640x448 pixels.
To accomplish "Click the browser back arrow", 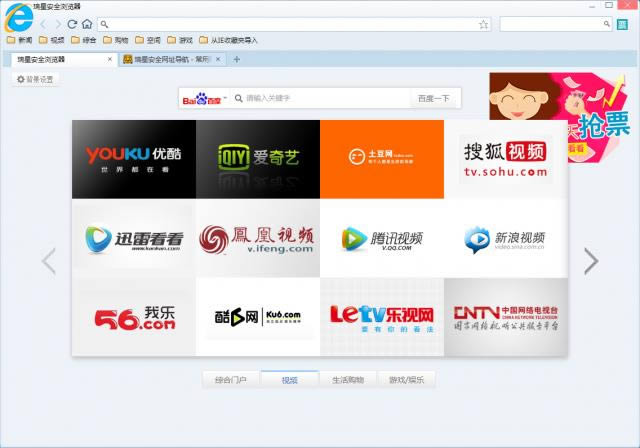I will (x=44, y=24).
